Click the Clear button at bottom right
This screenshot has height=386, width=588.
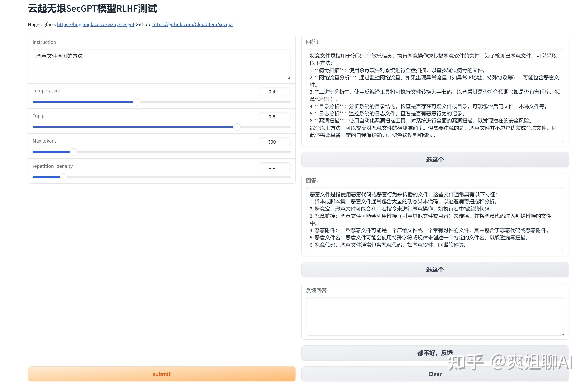[435, 374]
